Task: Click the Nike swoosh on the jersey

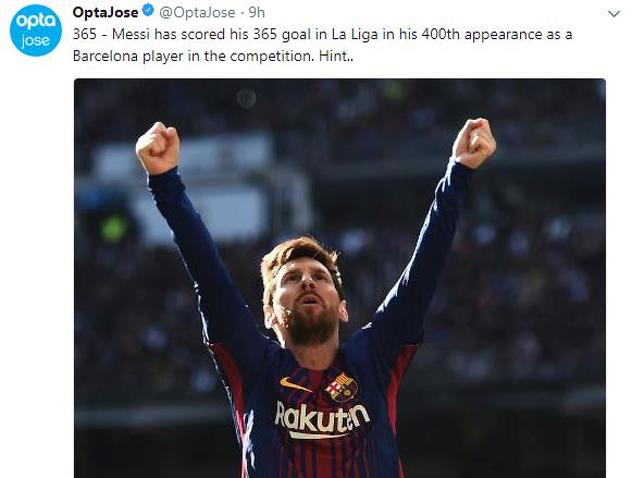Action: pos(295,384)
